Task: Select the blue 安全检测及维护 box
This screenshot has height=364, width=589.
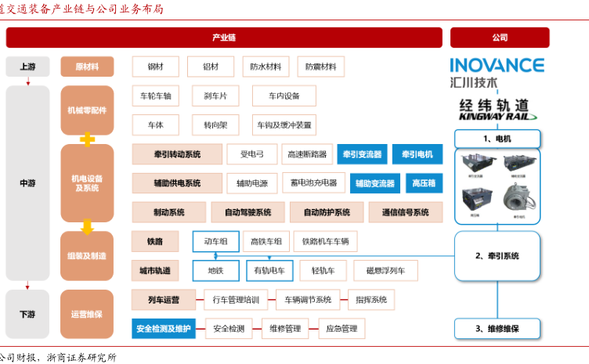Action: (163, 329)
